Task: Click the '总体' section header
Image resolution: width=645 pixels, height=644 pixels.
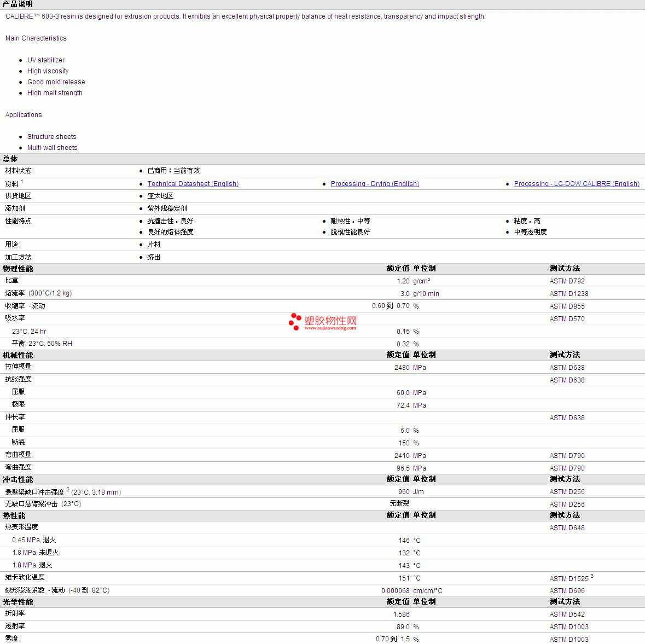Action: point(10,159)
